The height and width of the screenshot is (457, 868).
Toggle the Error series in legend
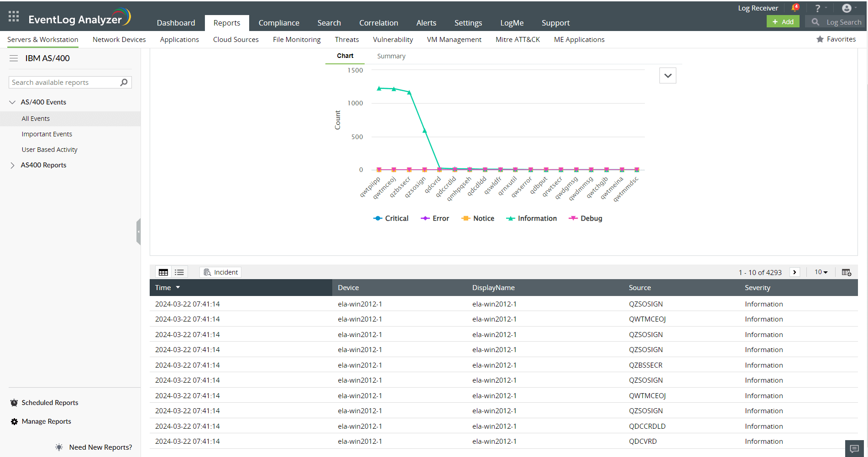coord(435,218)
